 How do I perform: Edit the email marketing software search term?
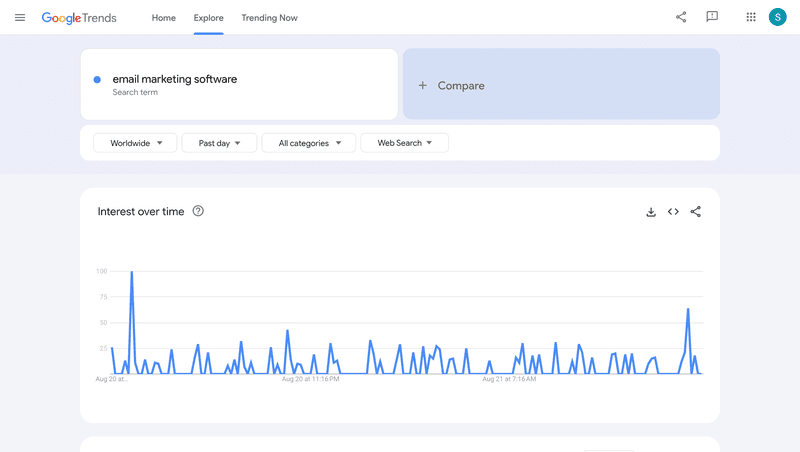point(175,79)
